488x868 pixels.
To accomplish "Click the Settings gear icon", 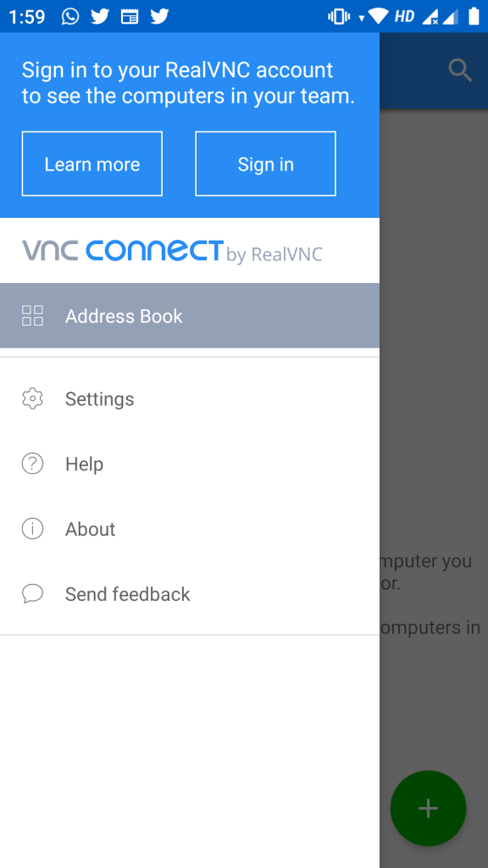I will pos(32,398).
